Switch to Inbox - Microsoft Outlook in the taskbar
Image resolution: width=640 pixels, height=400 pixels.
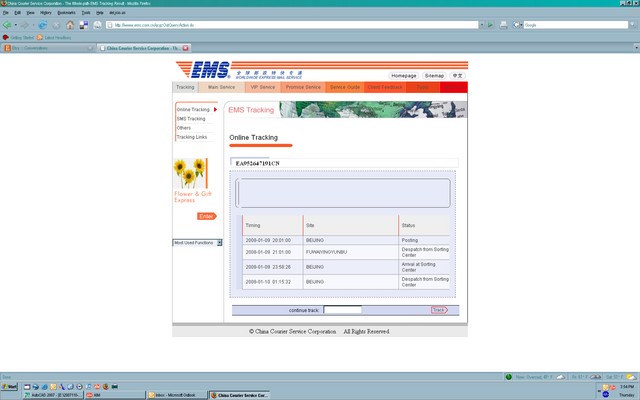click(176, 395)
